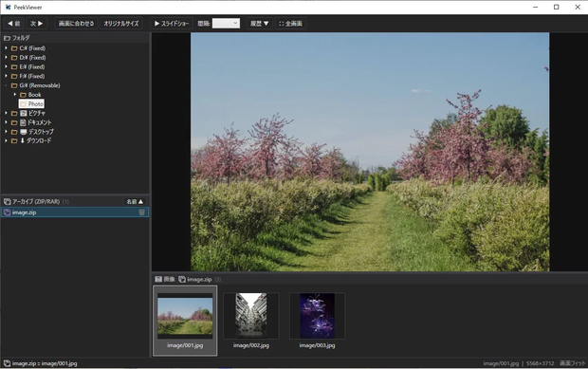Click the PeekViewer app icon in title bar
This screenshot has width=588, height=369.
coord(8,8)
